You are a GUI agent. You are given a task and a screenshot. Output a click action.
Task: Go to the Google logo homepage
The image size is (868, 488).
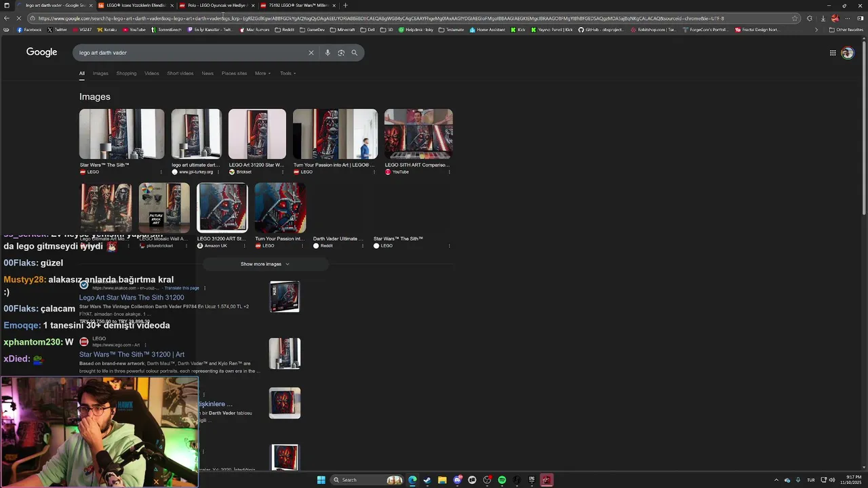click(41, 52)
